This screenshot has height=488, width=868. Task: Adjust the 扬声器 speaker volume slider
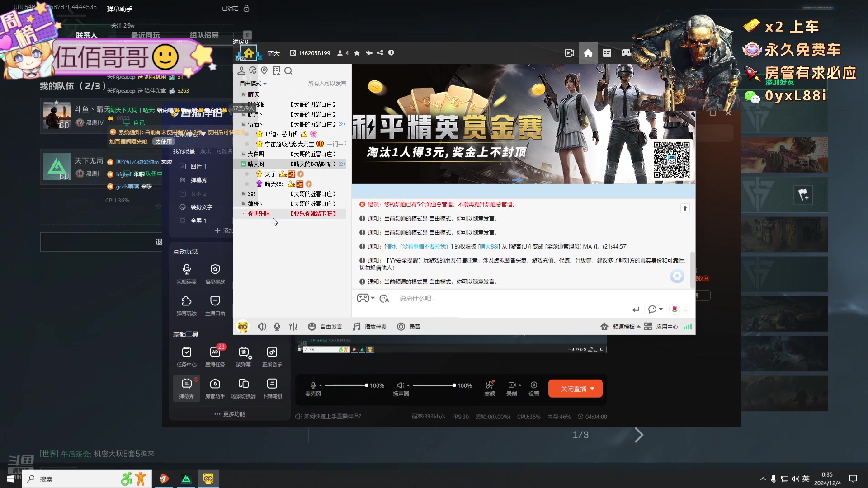[434, 385]
